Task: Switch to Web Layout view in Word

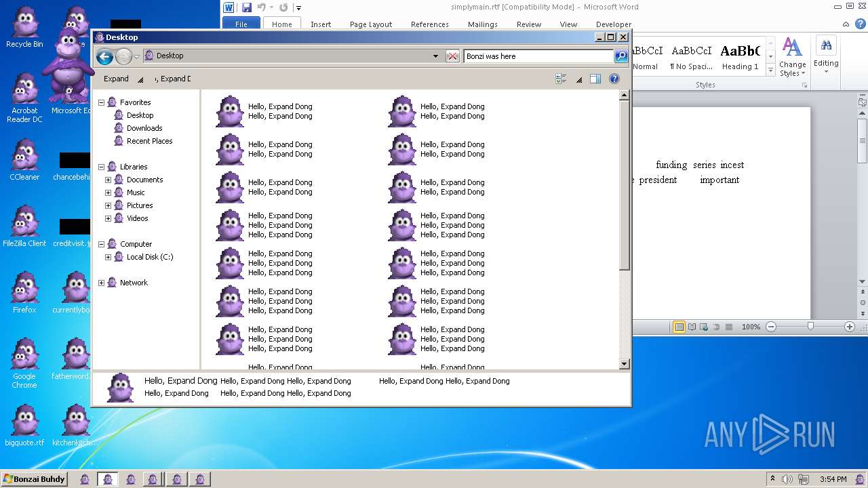Action: tap(704, 327)
